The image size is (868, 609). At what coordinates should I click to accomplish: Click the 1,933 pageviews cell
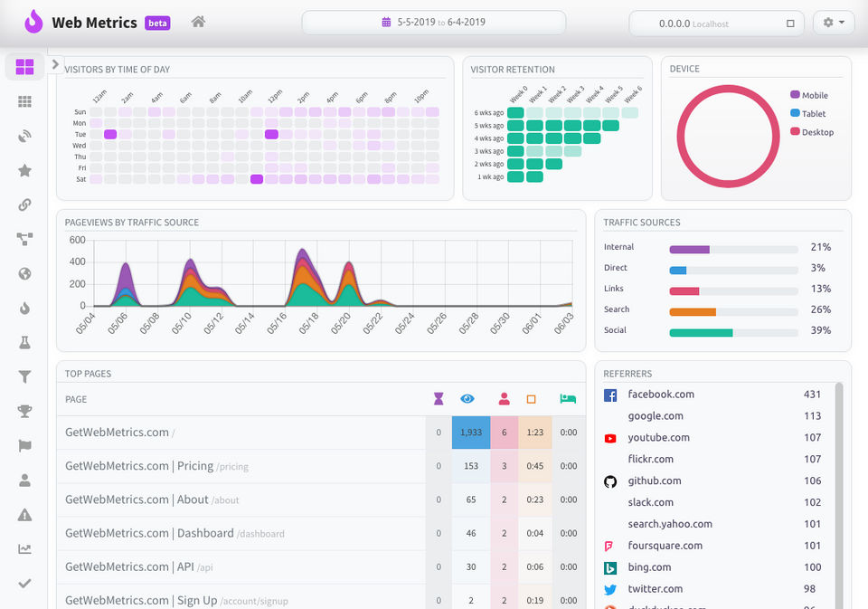(471, 433)
